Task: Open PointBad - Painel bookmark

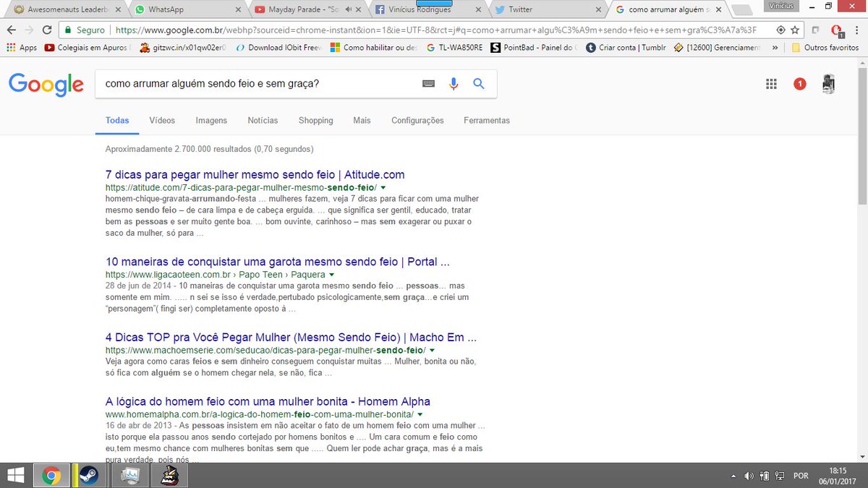Action: (533, 48)
